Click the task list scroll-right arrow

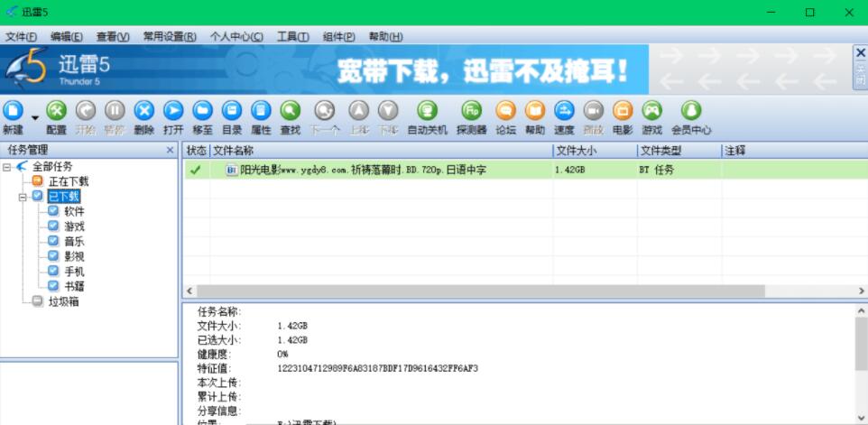tap(862, 291)
